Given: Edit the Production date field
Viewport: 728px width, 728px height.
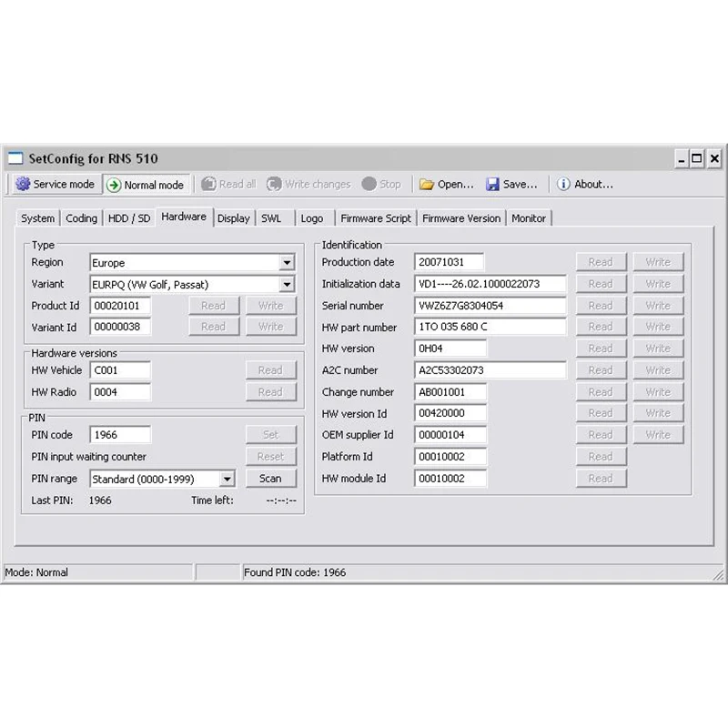Looking at the screenshot, I should [x=450, y=262].
